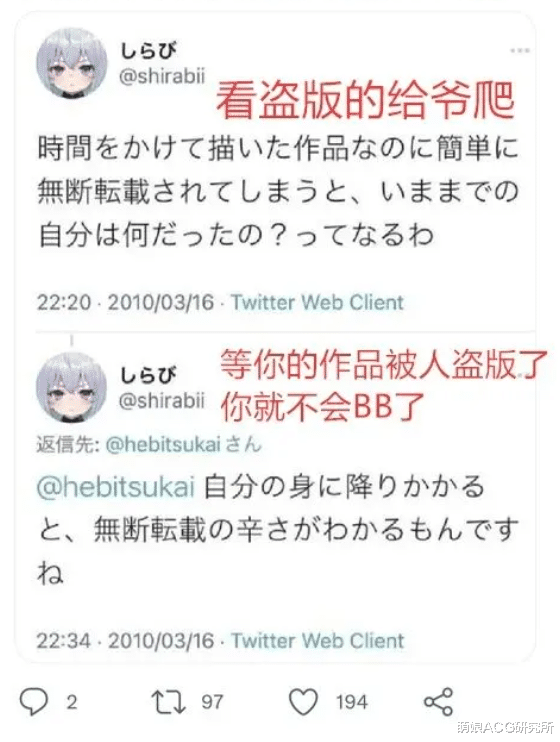Click the retweet arrows icon
Image resolution: width=560 pixels, height=742 pixels.
[169, 701]
